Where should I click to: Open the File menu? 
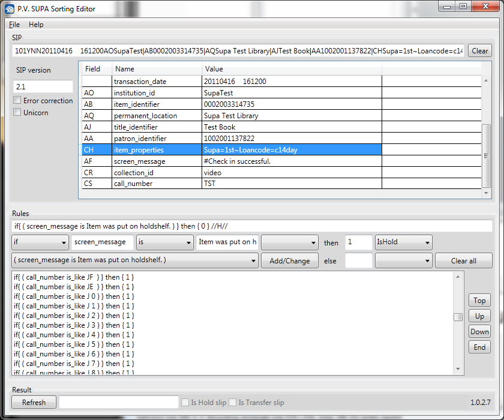coord(14,25)
